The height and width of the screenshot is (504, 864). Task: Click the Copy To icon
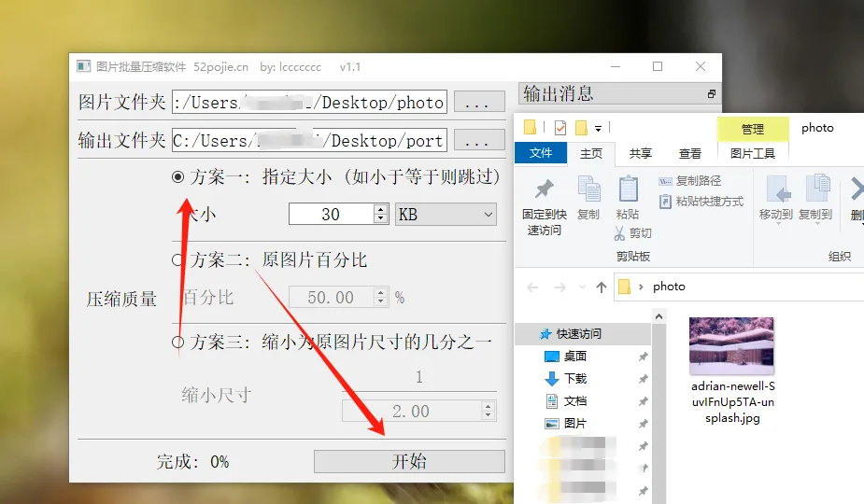815,190
